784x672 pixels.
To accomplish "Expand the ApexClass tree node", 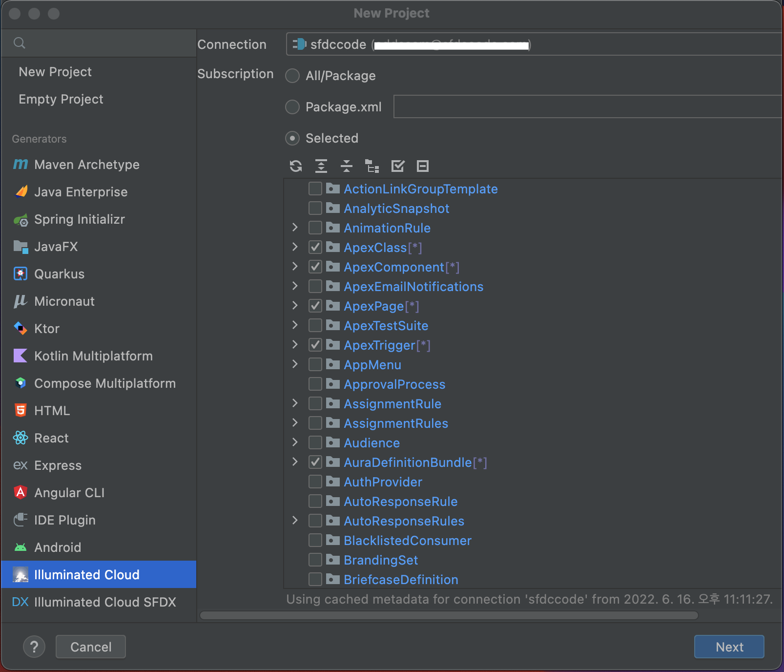I will click(295, 247).
